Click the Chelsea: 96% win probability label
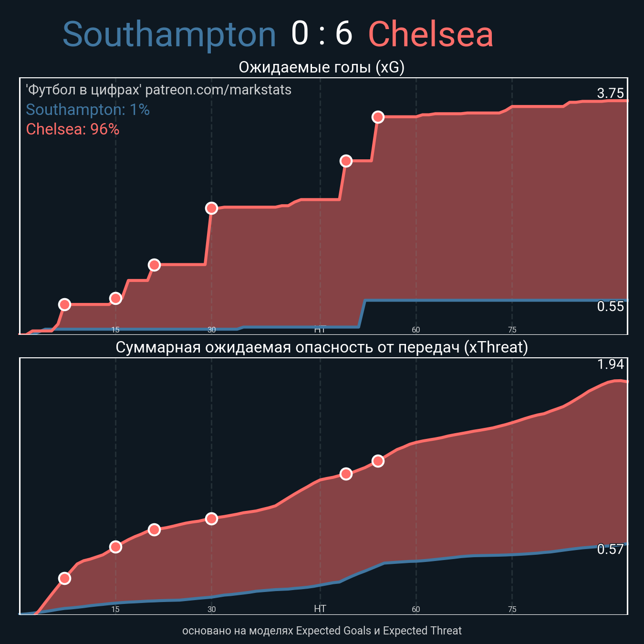 pyautogui.click(x=73, y=129)
